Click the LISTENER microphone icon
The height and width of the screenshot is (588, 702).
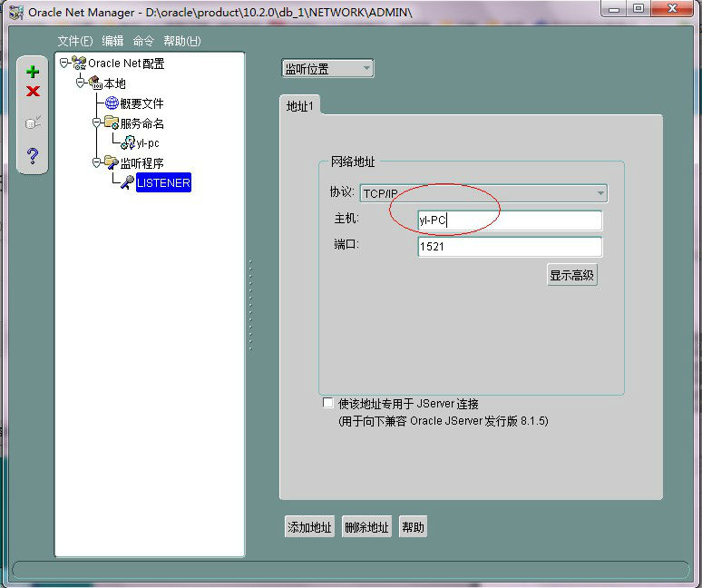pos(128,182)
